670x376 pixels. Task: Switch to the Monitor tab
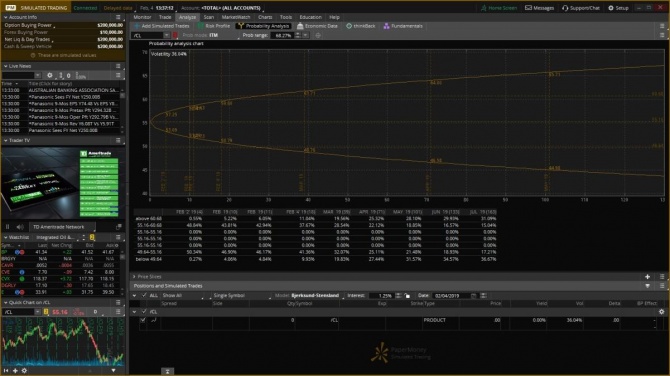coord(142,17)
